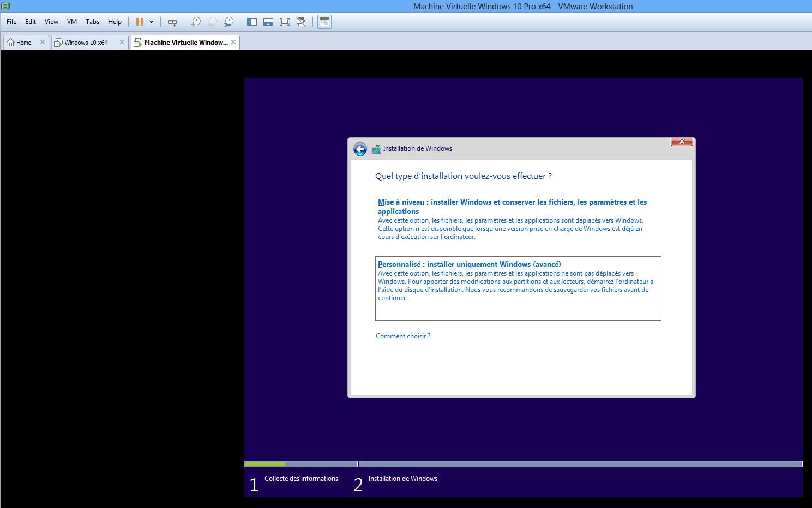The height and width of the screenshot is (508, 812).
Task: Close the Home tab
Action: [x=43, y=42]
